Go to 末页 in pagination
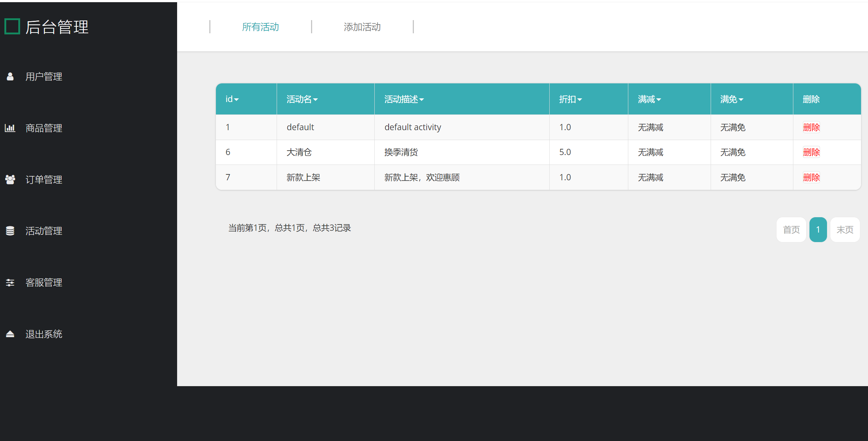Image resolution: width=868 pixels, height=441 pixels. pyautogui.click(x=845, y=230)
